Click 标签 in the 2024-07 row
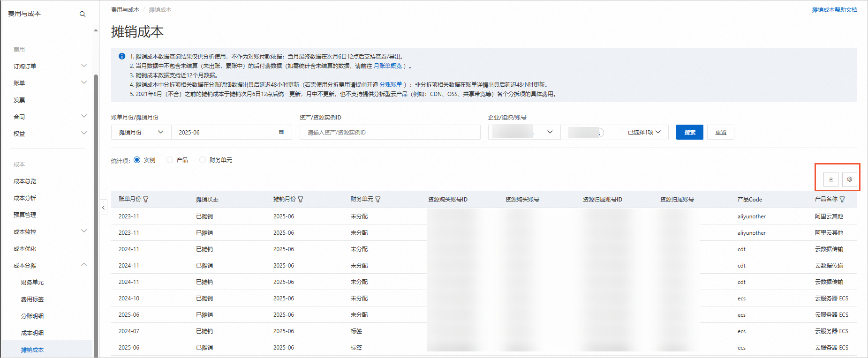 pos(356,331)
